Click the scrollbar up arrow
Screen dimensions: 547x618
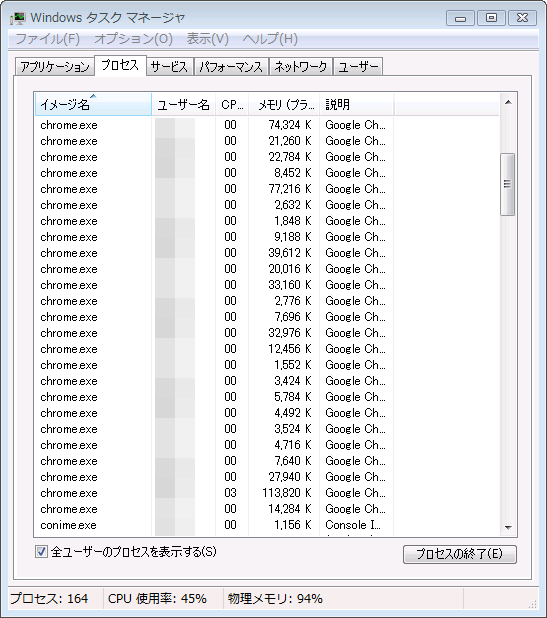pos(508,102)
